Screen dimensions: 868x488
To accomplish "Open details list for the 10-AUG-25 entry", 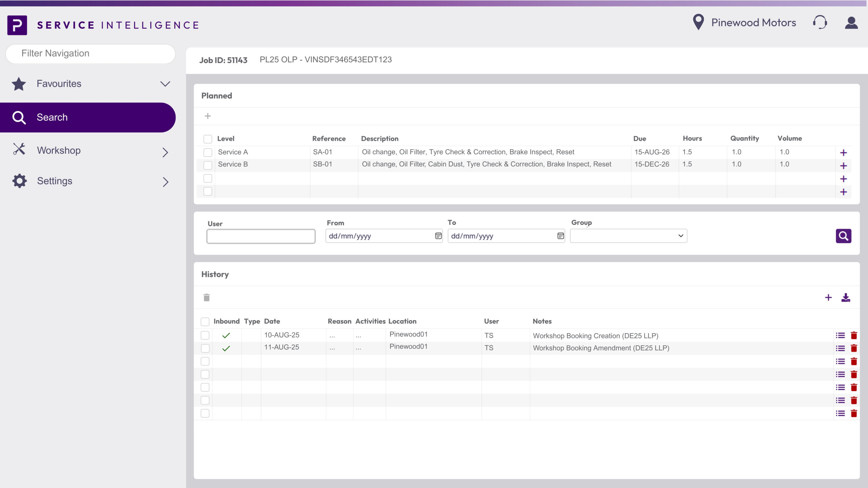I will click(840, 335).
